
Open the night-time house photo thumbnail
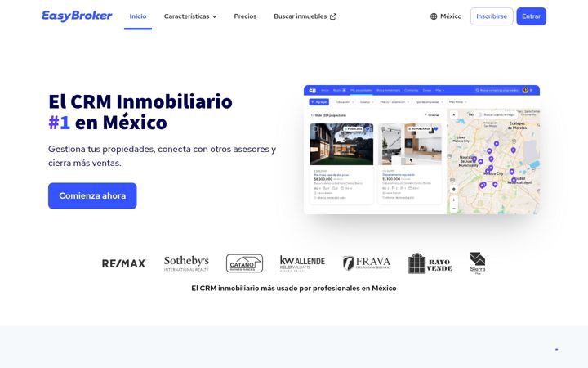tap(341, 144)
